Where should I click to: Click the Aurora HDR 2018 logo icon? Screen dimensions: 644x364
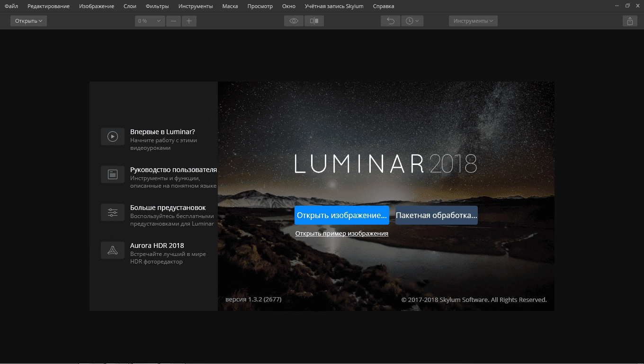click(x=113, y=250)
